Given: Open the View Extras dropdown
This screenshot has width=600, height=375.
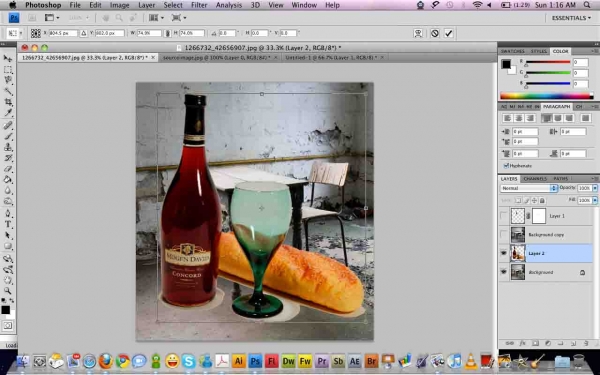Looking at the screenshot, I should tap(52, 18).
